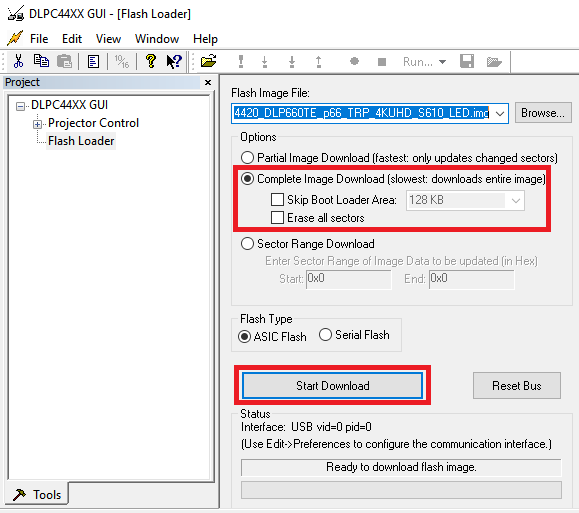Click the application icon in the menu bar

(15, 38)
